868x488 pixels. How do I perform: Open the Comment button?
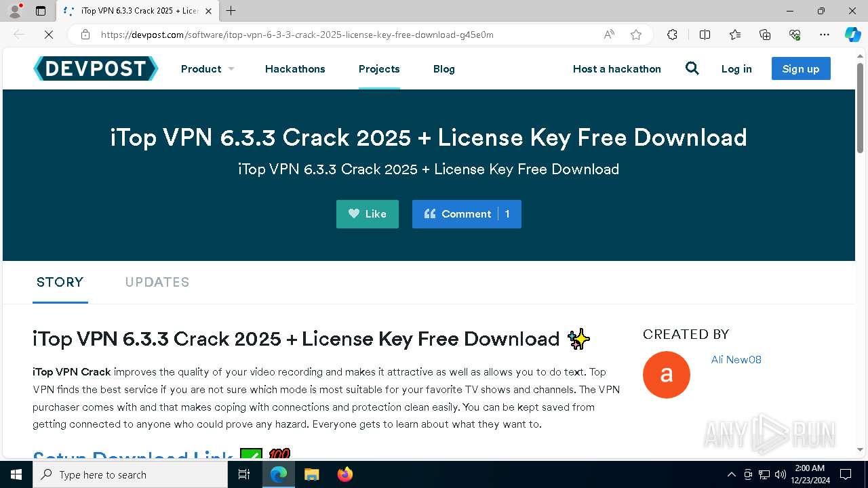(x=467, y=214)
